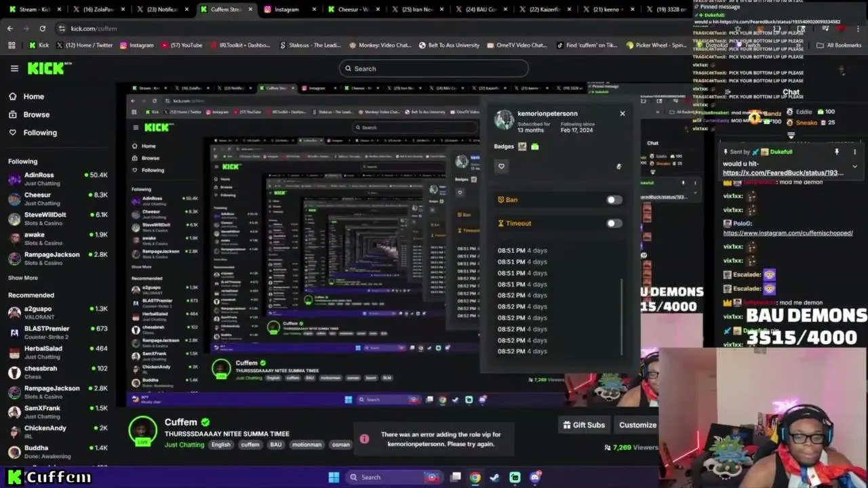Screen dimensions: 868x488
Task: Open Steam from the taskbar
Action: pos(494,477)
